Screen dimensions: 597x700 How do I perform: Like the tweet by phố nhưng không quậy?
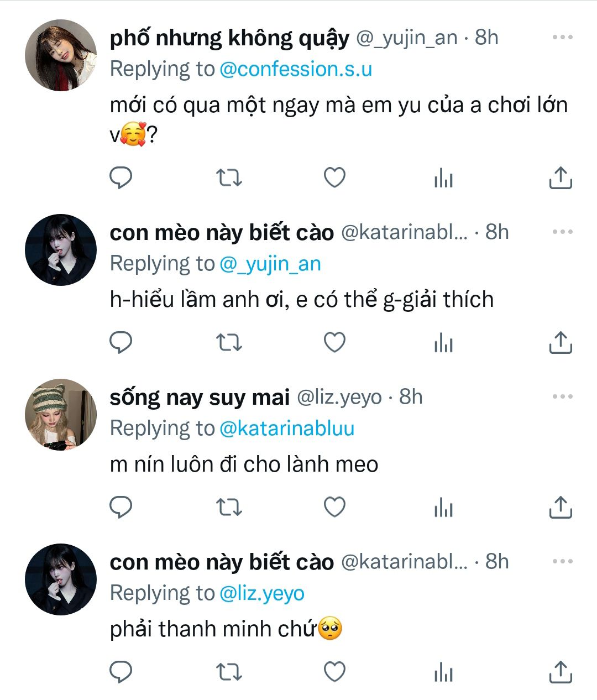tap(334, 178)
